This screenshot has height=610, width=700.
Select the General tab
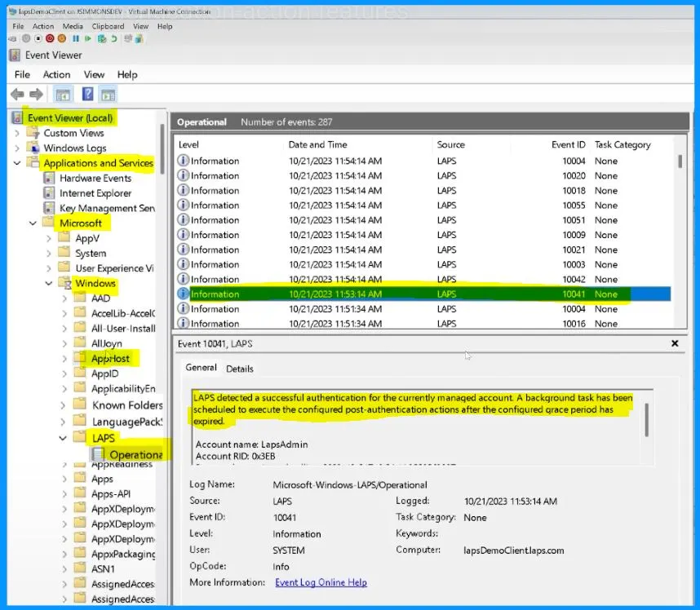pos(202,367)
